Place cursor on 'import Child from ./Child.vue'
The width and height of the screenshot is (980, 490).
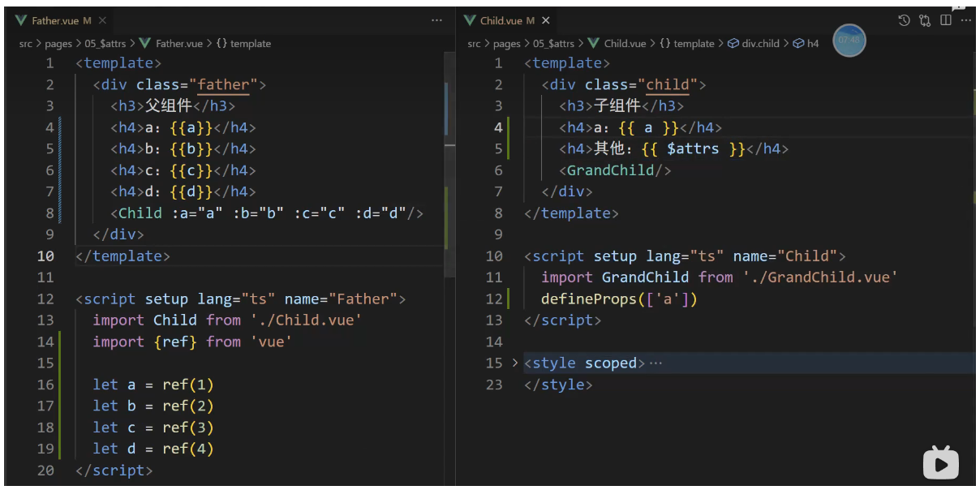tap(227, 320)
